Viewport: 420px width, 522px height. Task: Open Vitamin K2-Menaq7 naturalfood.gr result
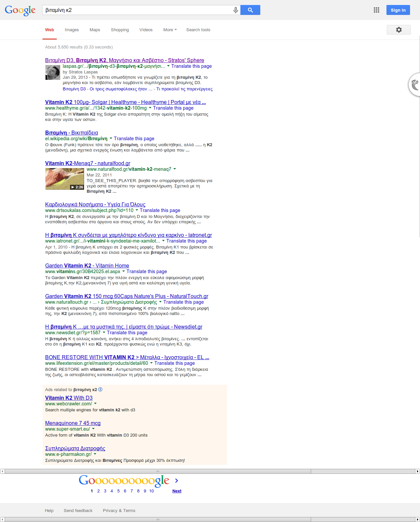pyautogui.click(x=88, y=163)
